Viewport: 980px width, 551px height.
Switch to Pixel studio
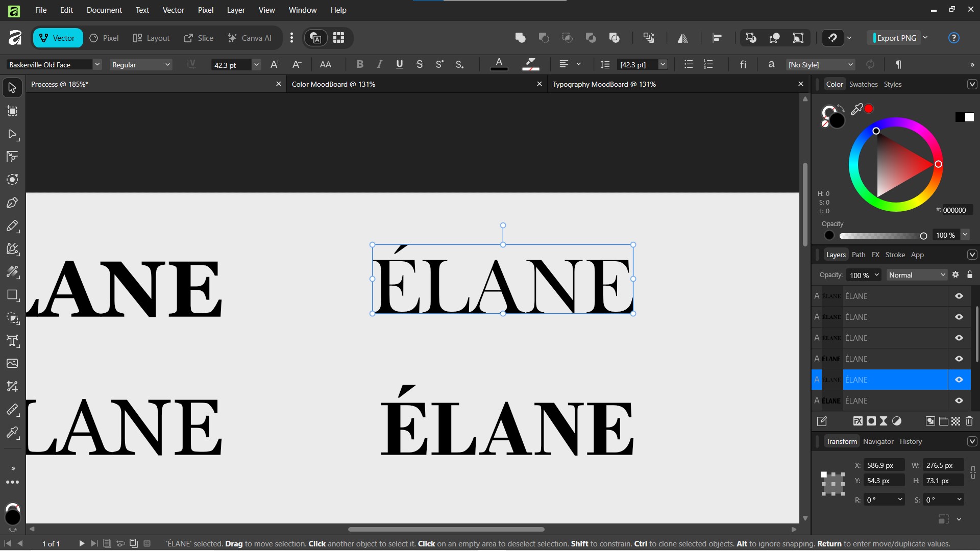tap(104, 38)
